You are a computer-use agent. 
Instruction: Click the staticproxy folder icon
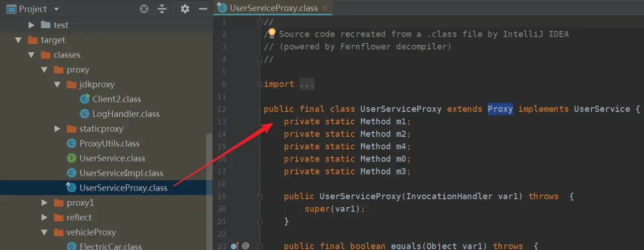tap(71, 129)
